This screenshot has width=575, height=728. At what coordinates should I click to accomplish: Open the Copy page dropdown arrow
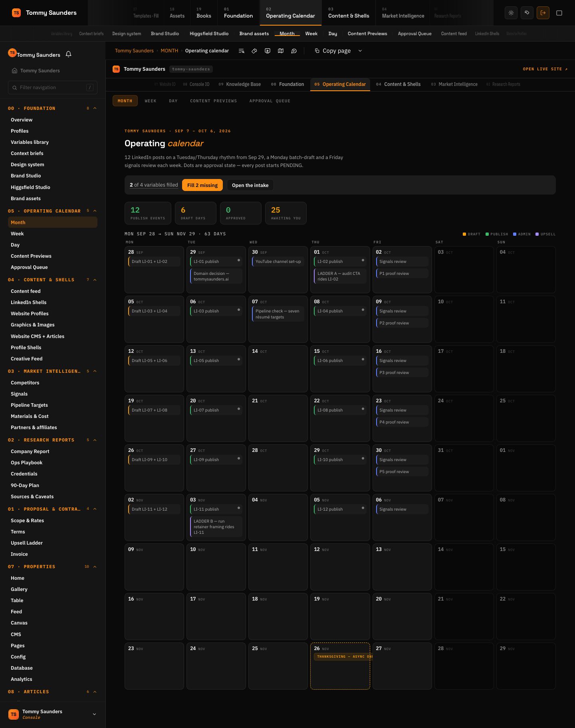pyautogui.click(x=360, y=51)
